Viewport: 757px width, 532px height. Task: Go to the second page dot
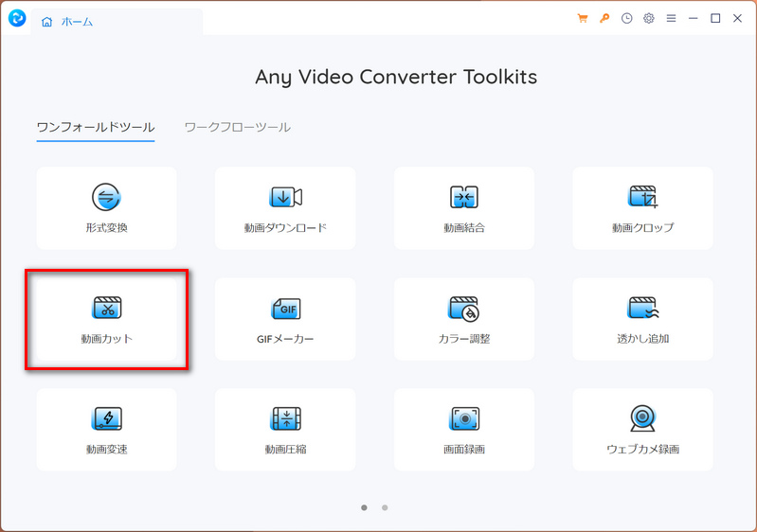[x=385, y=507]
